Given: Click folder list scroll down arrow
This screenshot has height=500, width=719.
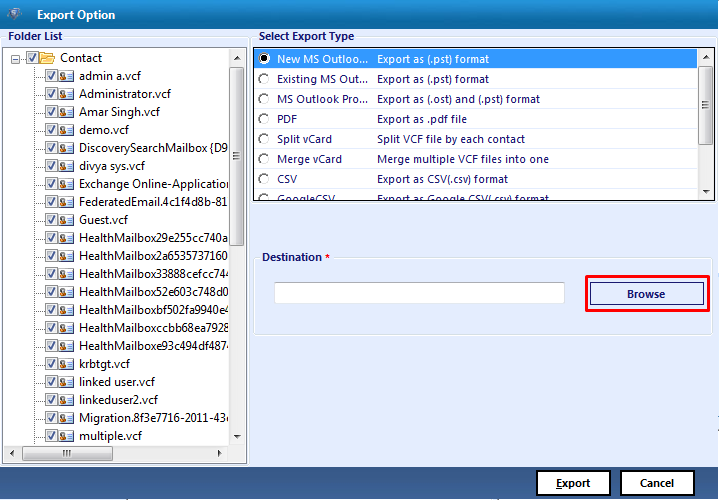Looking at the screenshot, I should pos(237,437).
